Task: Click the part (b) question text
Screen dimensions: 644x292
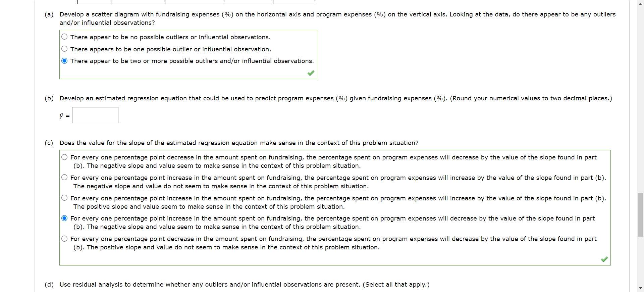Action: pyautogui.click(x=235, y=98)
